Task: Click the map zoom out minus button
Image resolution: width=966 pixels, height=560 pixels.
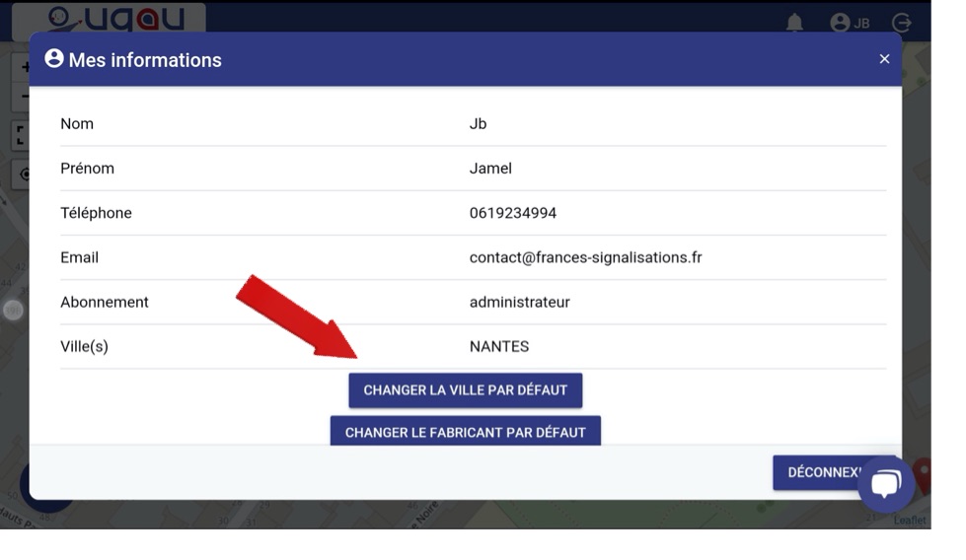Action: (x=25, y=96)
